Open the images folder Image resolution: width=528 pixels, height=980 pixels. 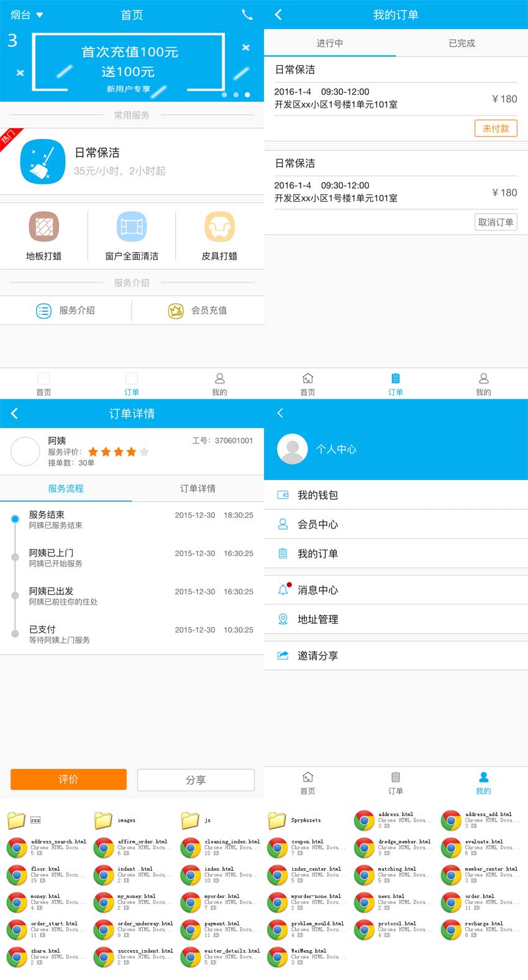[104, 820]
